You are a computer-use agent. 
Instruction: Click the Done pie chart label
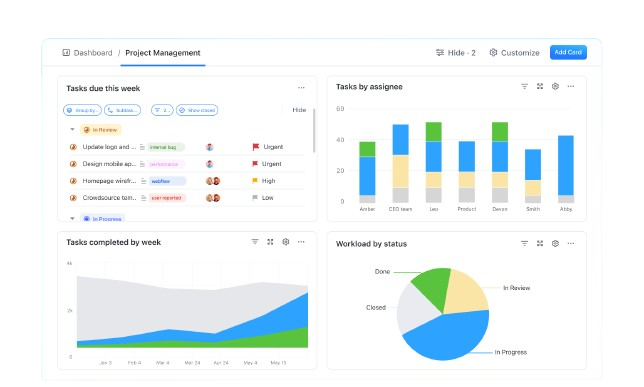(x=382, y=272)
